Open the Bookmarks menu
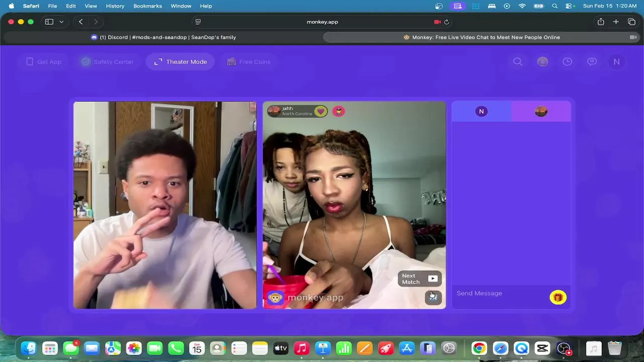The height and width of the screenshot is (362, 644). point(147,6)
